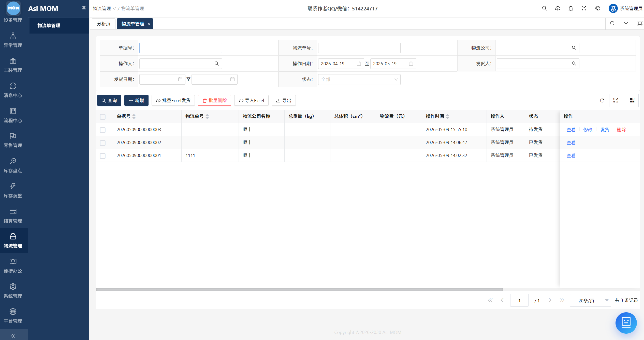Click the 查询 button
Screen dimensions: 644x340
[109, 100]
